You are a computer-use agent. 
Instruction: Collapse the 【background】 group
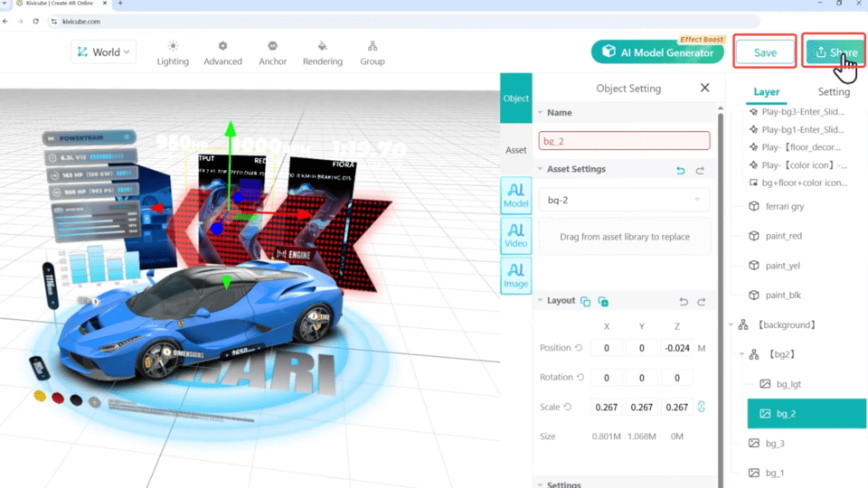[x=731, y=324]
